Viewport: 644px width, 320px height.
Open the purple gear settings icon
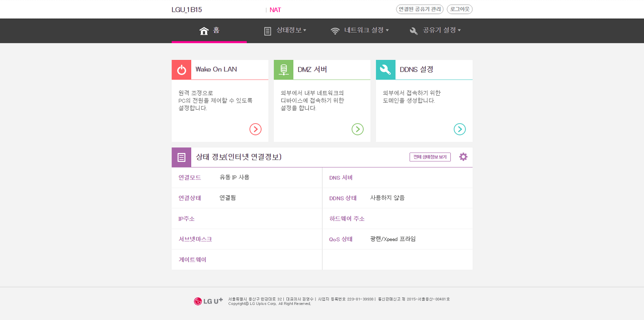463,157
